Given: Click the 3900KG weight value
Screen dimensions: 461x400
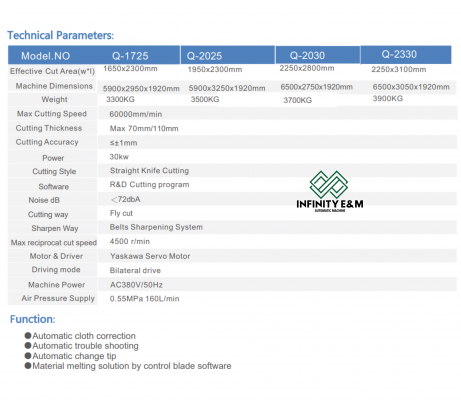Looking at the screenshot, I should point(388,98).
